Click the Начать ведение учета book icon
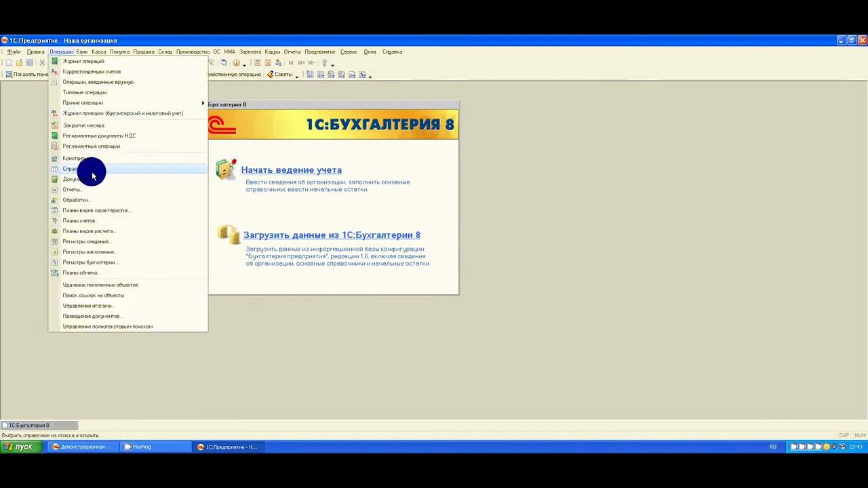 (x=226, y=169)
